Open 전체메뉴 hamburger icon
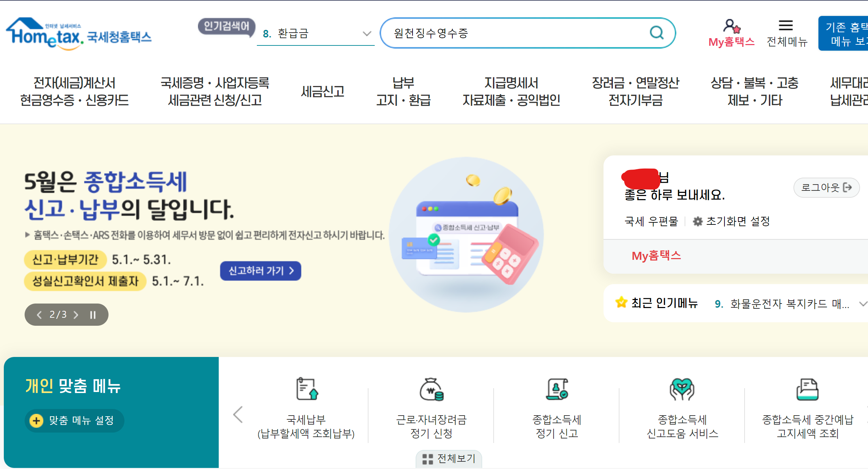This screenshot has height=469, width=868. (x=786, y=24)
